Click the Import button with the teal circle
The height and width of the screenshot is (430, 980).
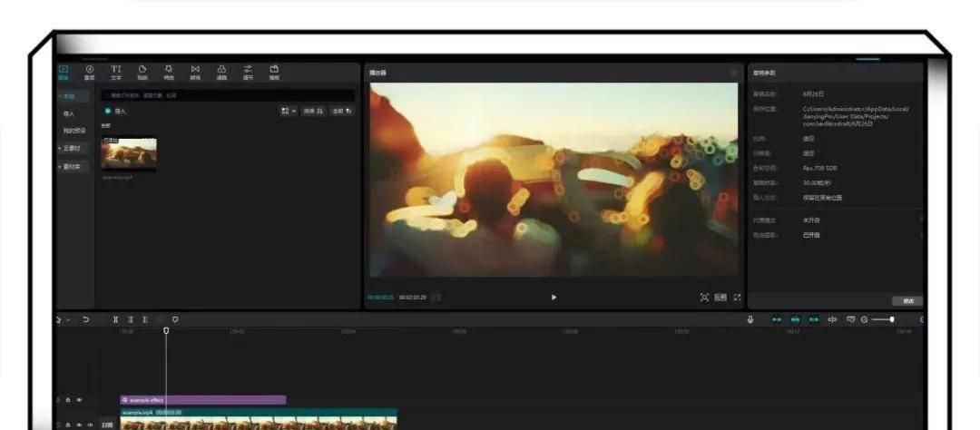pos(115,112)
